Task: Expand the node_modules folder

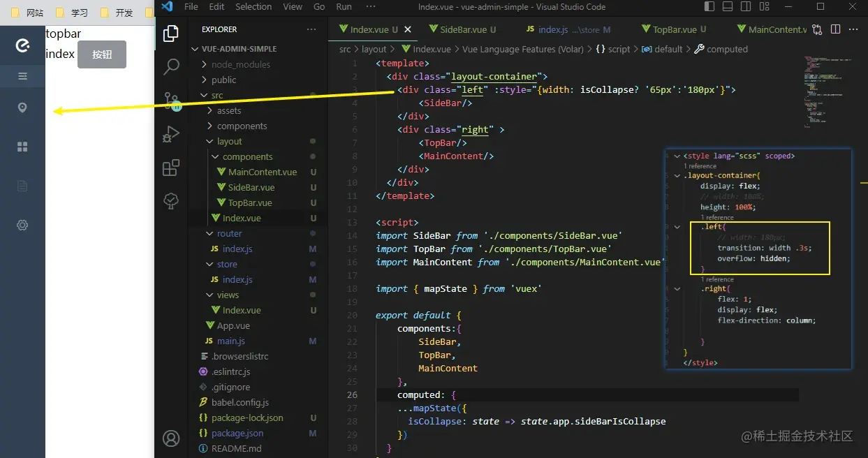Action: click(x=241, y=64)
